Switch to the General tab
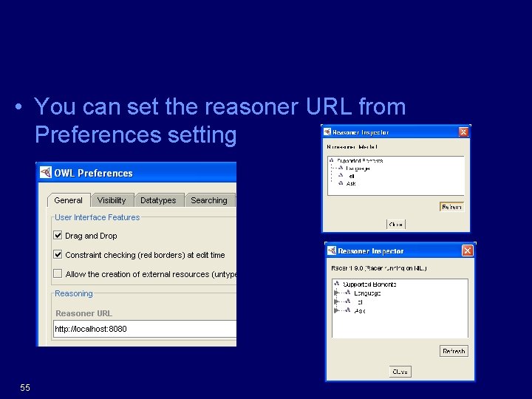The image size is (532, 399). [68, 200]
